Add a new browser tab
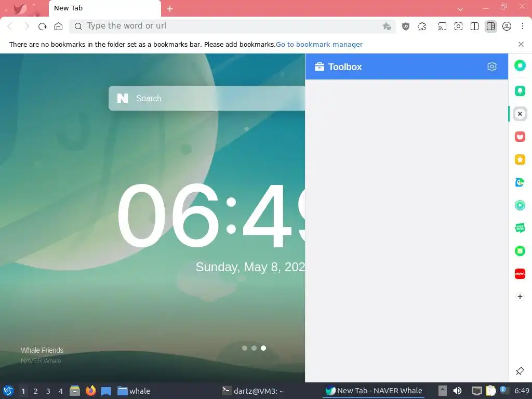 [170, 9]
